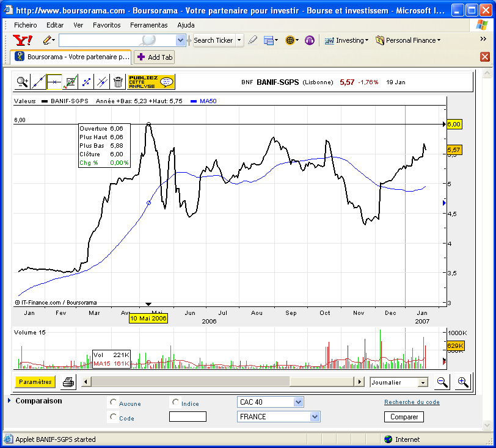Viewport: 496px width, 448px height.
Task: Open the Recherche du code link
Action: 412,402
